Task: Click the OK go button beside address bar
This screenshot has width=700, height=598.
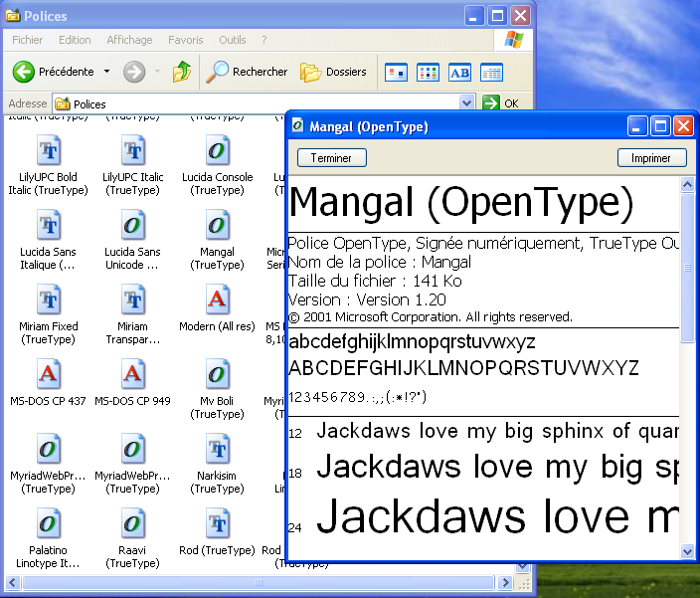Action: [x=502, y=103]
